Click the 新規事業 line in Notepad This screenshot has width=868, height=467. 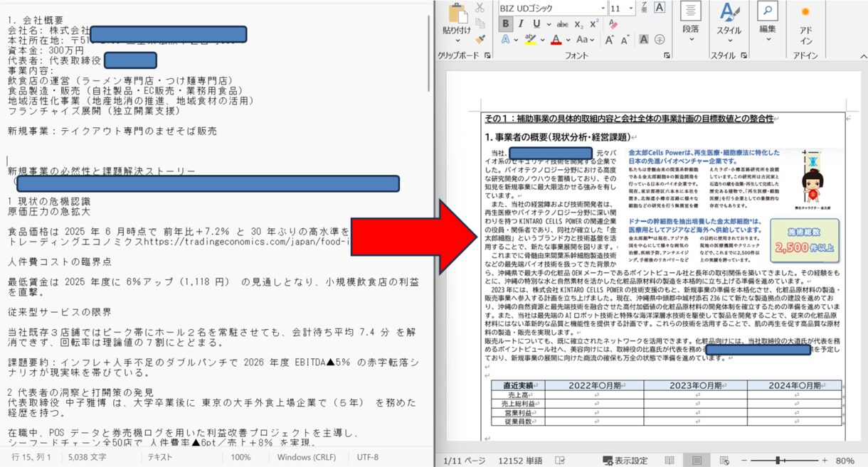click(x=112, y=131)
